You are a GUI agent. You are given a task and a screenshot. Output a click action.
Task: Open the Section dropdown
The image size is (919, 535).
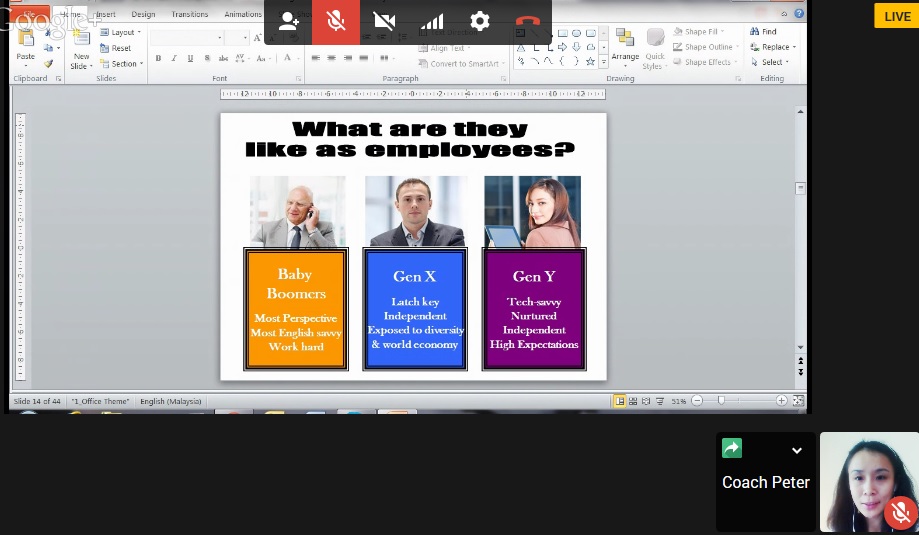tap(122, 63)
